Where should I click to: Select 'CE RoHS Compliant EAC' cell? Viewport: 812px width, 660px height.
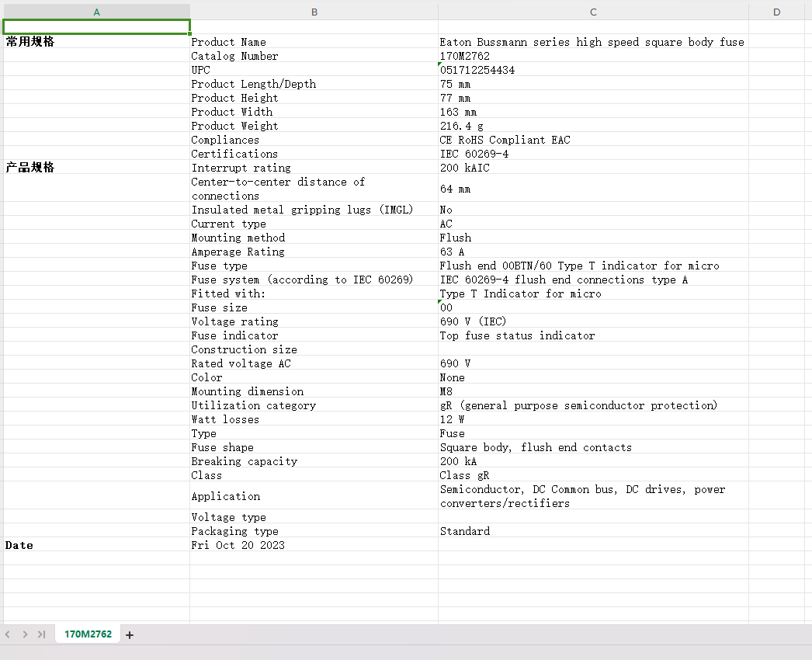(593, 139)
